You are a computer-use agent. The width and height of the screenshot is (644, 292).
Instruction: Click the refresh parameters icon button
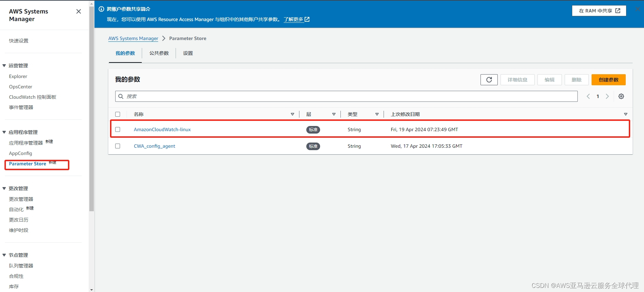pyautogui.click(x=489, y=80)
